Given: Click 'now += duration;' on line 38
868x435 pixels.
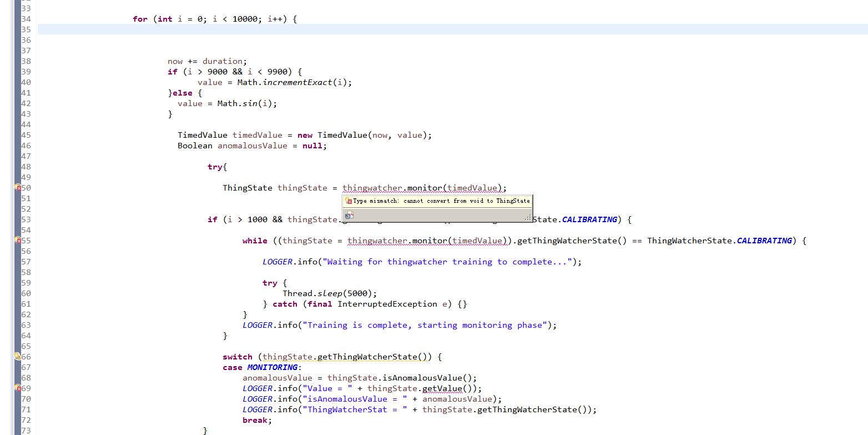Looking at the screenshot, I should pyautogui.click(x=208, y=61).
